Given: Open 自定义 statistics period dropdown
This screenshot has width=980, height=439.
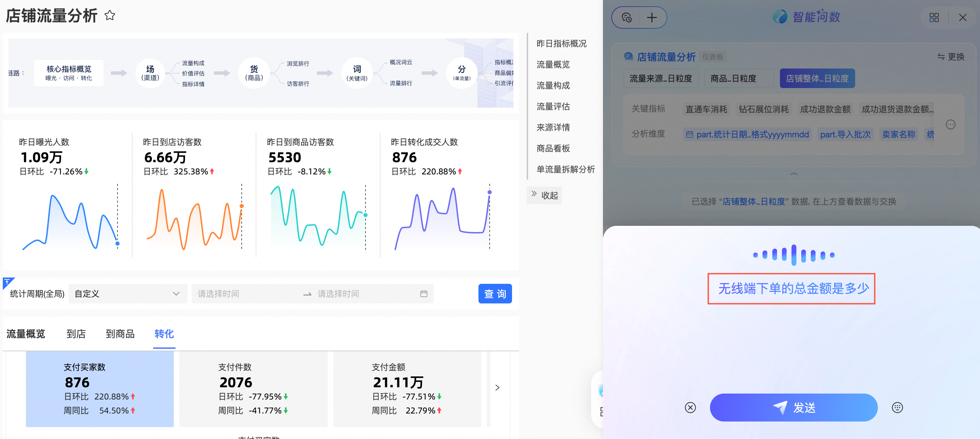Looking at the screenshot, I should [127, 294].
